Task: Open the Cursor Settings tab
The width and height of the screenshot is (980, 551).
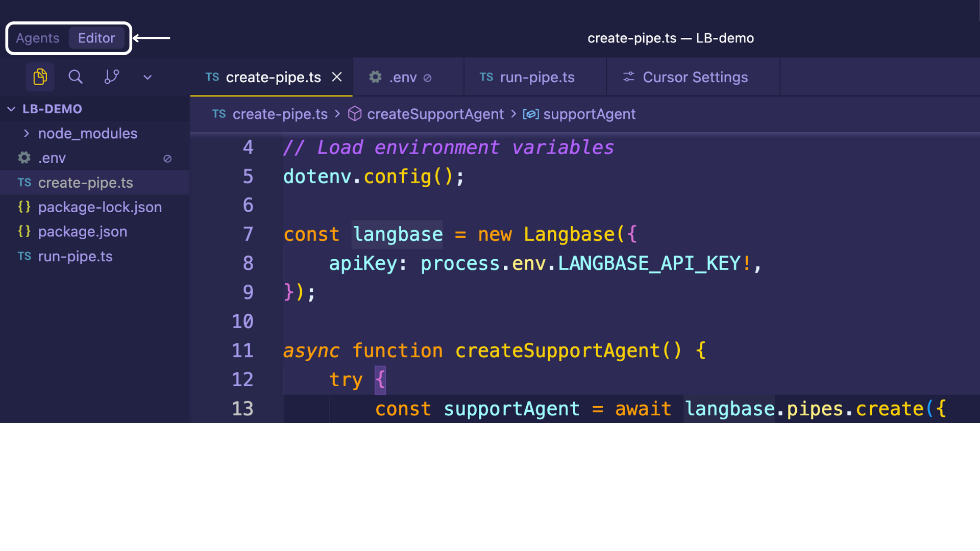Action: click(695, 77)
